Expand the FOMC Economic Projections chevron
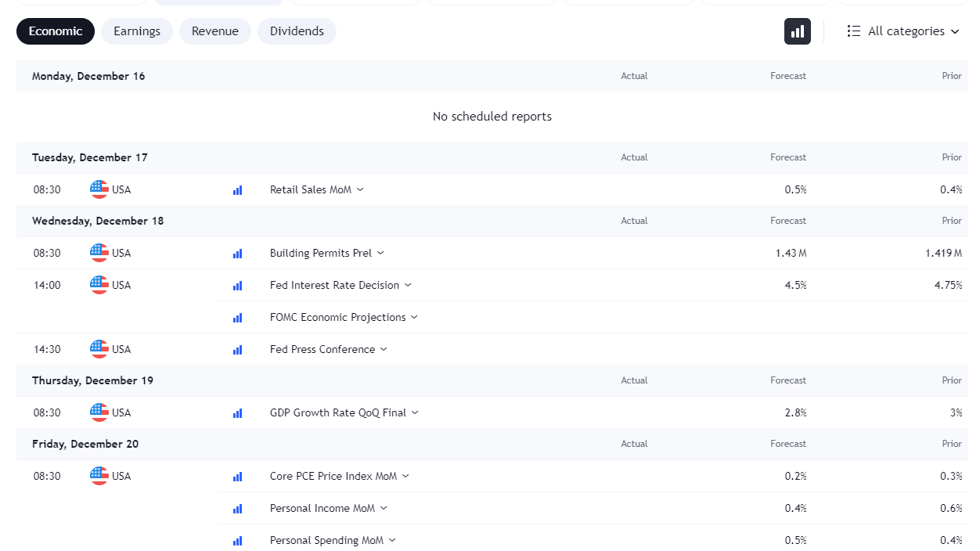Screen dimensions: 980x551 tap(414, 317)
